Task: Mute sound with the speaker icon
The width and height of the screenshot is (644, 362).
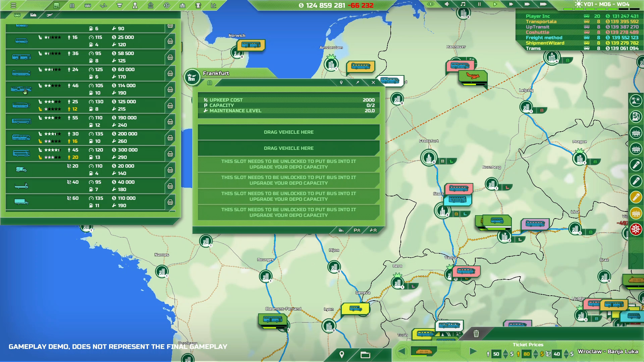Action: (x=447, y=4)
